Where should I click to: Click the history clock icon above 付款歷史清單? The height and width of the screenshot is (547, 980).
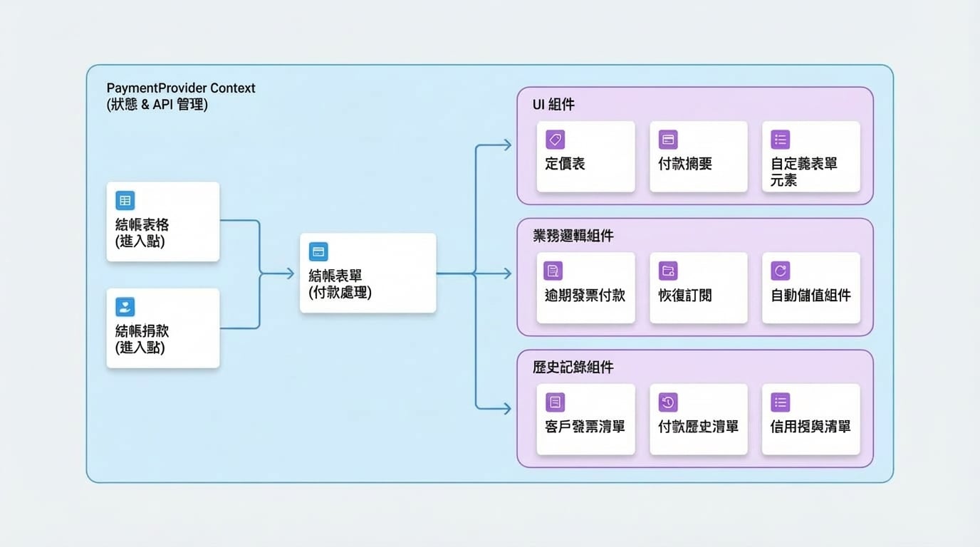tap(668, 402)
